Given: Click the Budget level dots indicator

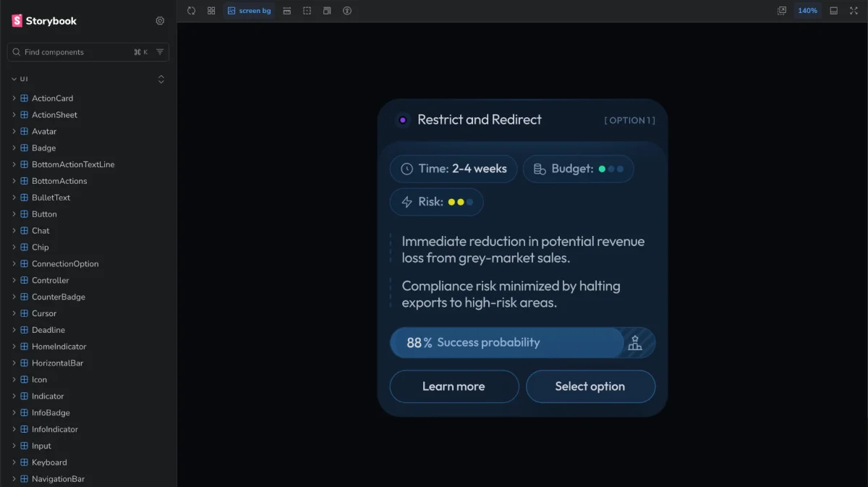Looking at the screenshot, I should coord(611,169).
